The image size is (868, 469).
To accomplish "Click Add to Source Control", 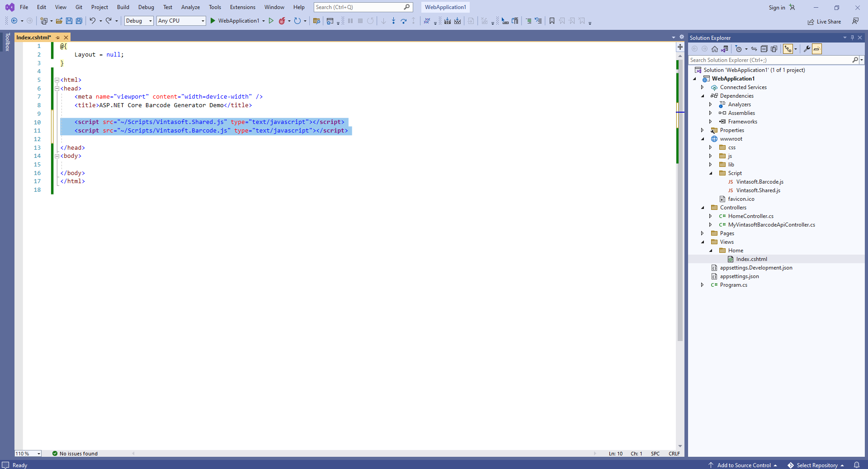I will (x=744, y=465).
